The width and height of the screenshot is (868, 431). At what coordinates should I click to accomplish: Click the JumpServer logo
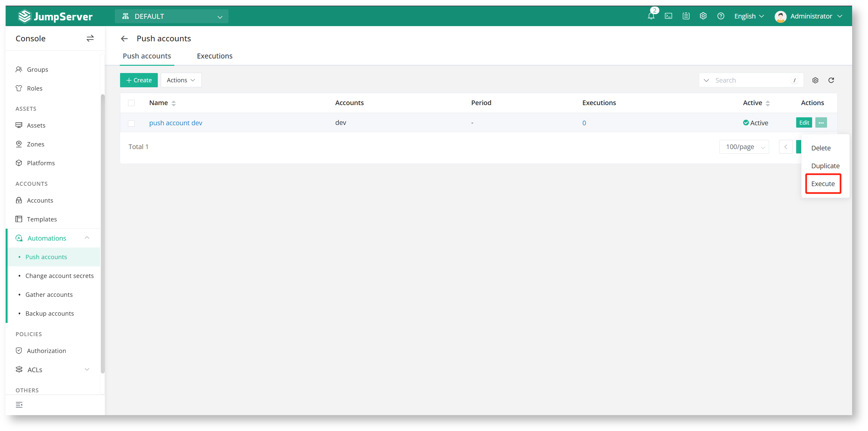pyautogui.click(x=55, y=16)
